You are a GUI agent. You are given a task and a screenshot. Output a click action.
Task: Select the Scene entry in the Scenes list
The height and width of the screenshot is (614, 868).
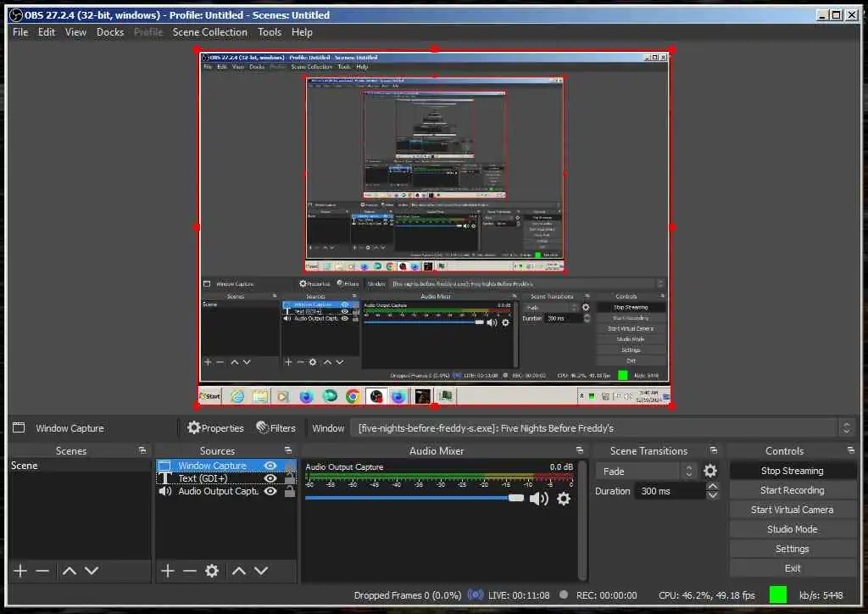pyautogui.click(x=79, y=466)
